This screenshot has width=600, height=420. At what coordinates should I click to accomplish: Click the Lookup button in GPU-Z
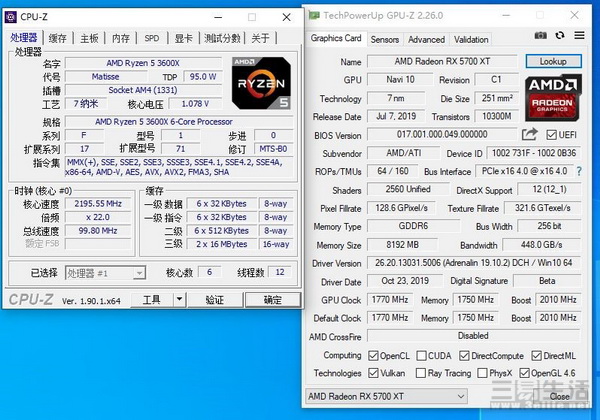pos(553,61)
